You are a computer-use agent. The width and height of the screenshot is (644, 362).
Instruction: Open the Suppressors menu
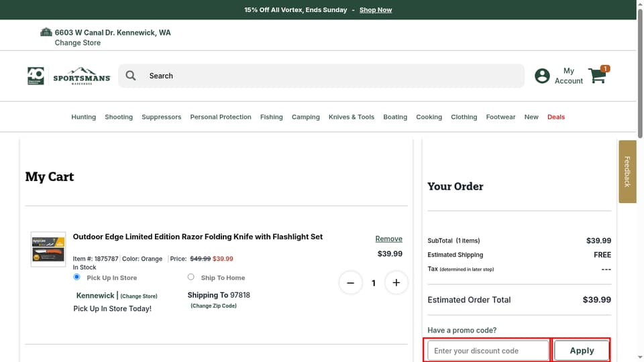[x=162, y=117]
